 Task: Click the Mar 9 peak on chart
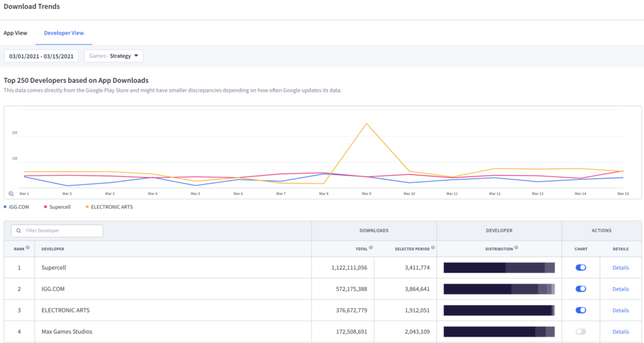coord(367,124)
